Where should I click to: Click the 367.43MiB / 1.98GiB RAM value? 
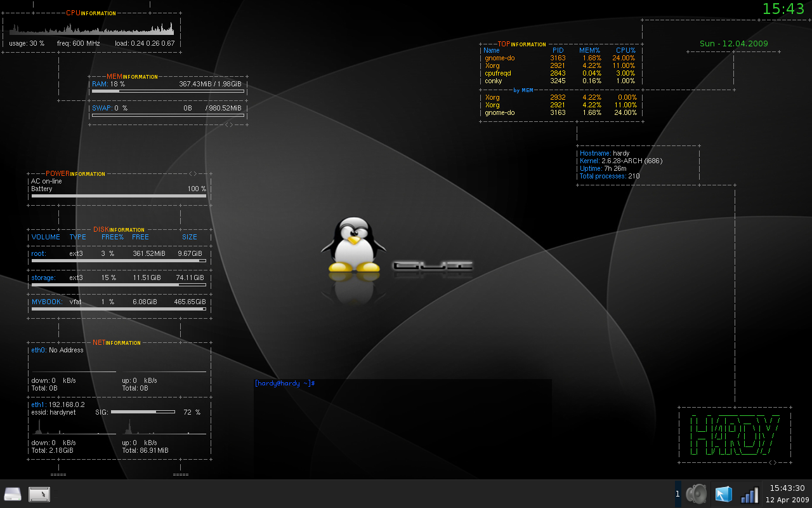point(210,84)
